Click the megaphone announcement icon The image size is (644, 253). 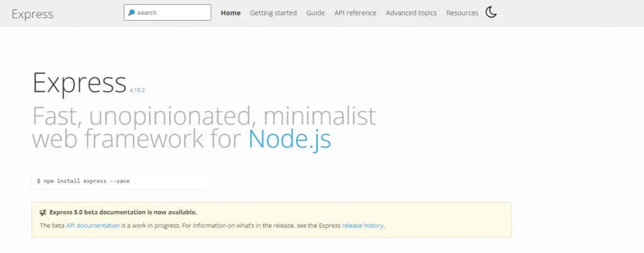43,212
